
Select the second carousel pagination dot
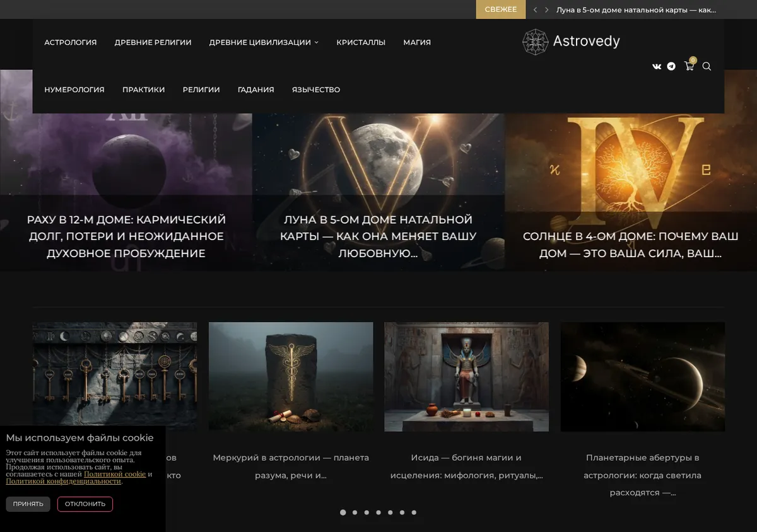(355, 512)
